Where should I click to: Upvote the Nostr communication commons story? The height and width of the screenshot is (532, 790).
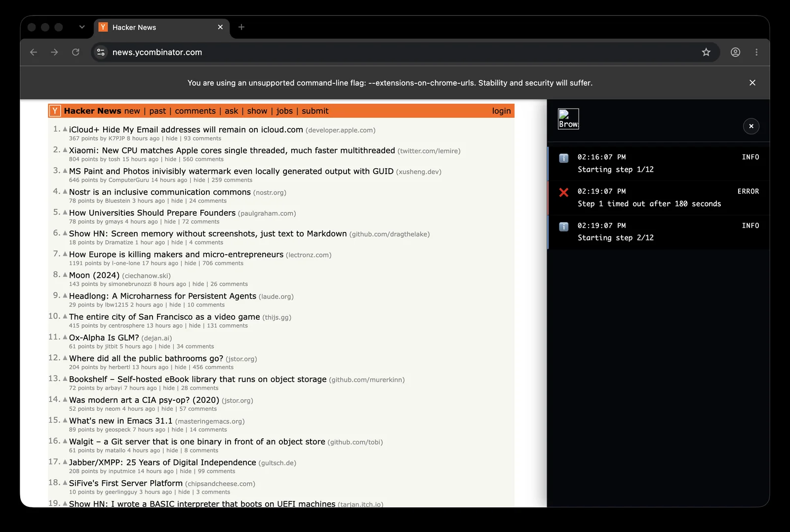pos(65,191)
